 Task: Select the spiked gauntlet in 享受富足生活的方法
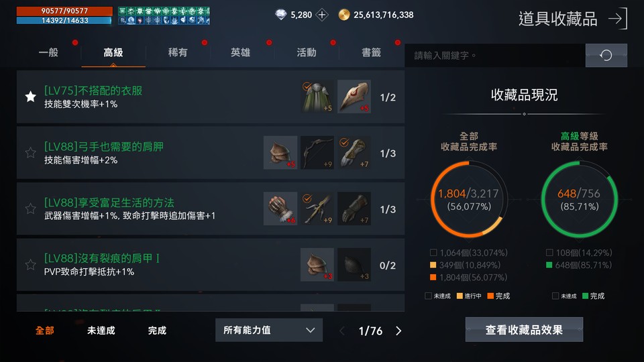(280, 208)
